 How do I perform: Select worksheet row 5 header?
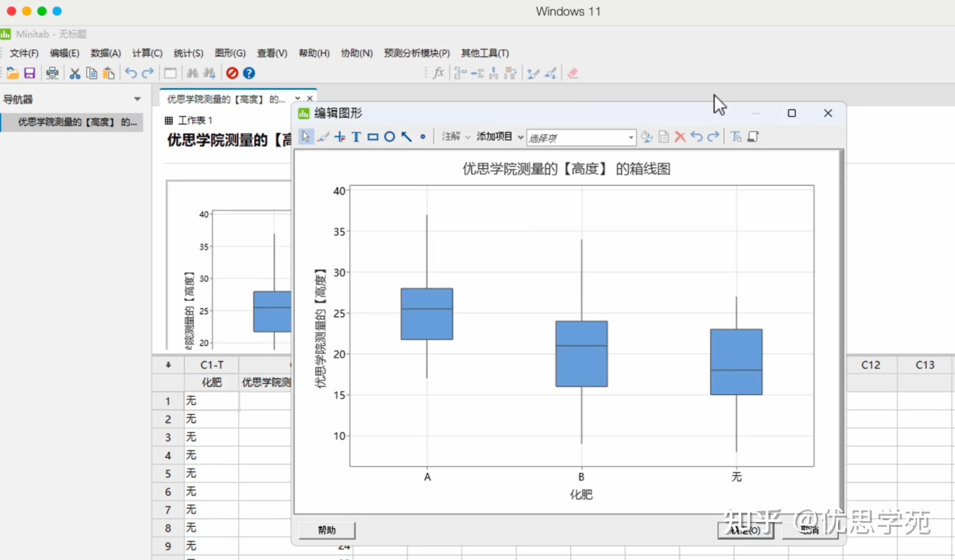[167, 473]
